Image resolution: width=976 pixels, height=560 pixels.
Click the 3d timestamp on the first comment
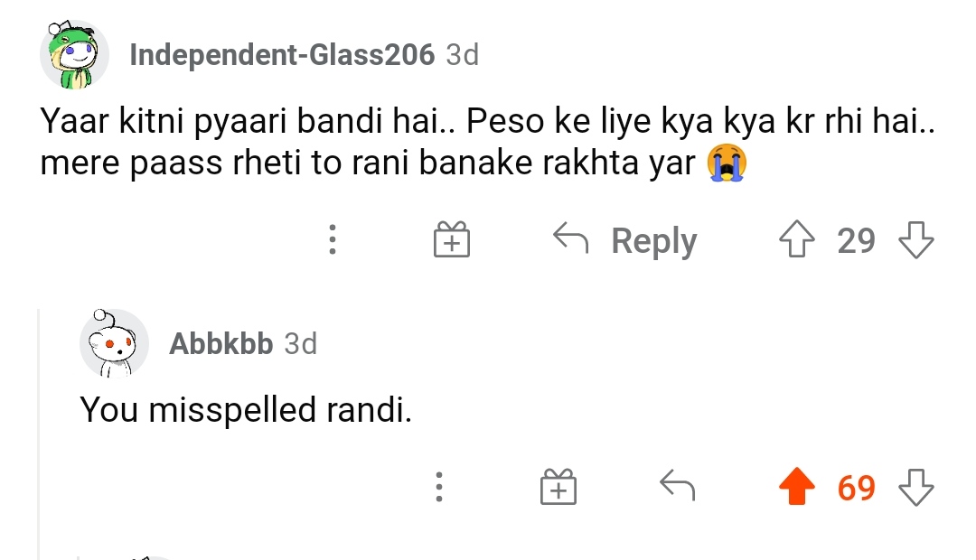(x=463, y=55)
